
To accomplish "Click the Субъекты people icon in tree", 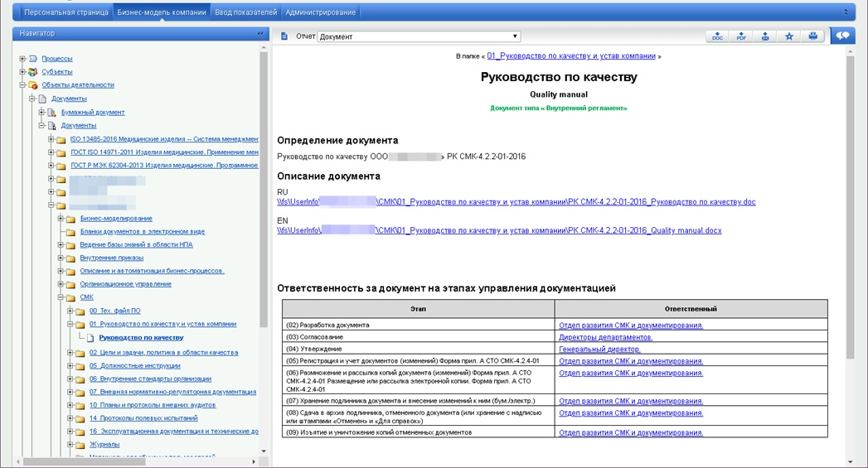I will (33, 72).
